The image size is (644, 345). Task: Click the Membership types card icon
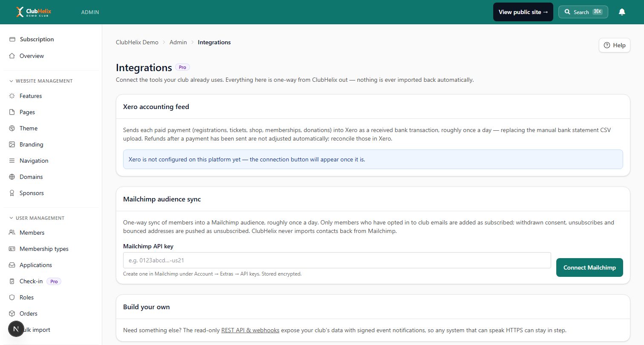[x=12, y=249]
